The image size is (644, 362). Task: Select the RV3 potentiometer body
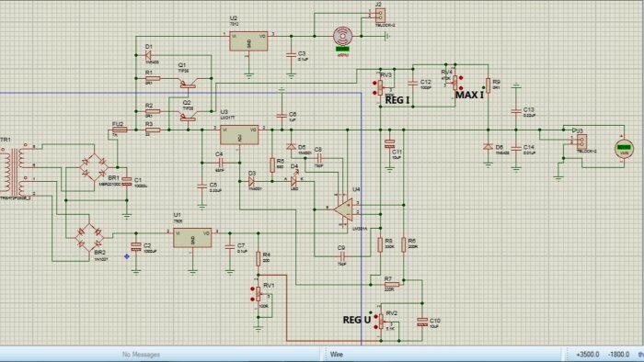click(380, 87)
